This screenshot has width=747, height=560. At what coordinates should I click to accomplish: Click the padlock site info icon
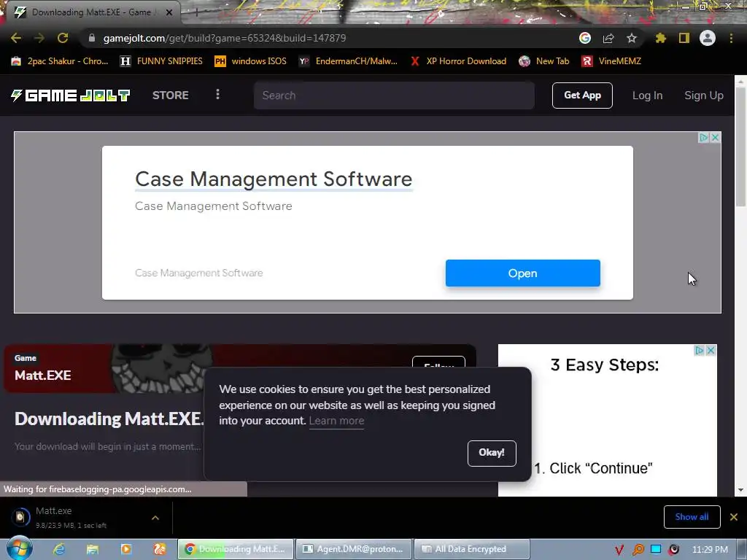[x=92, y=38]
